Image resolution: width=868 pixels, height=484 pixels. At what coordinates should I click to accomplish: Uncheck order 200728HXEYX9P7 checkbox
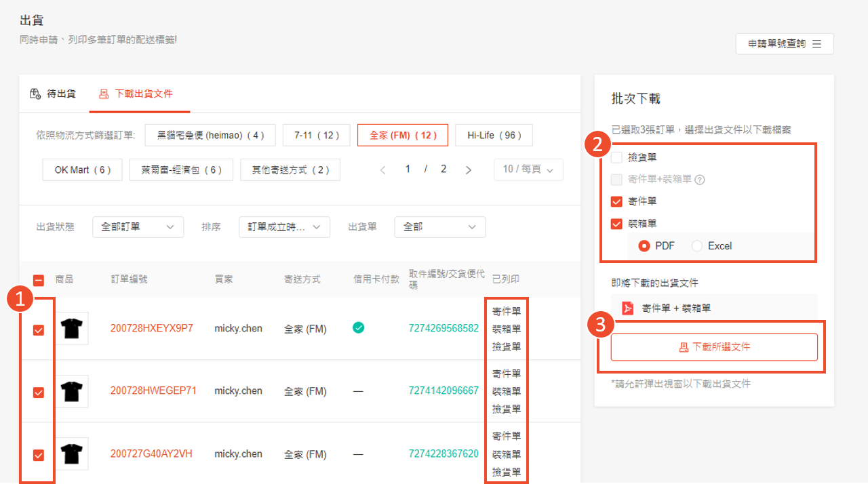point(39,329)
